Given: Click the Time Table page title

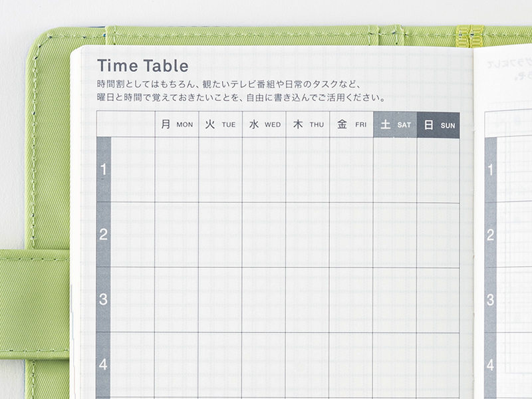Looking at the screenshot, I should (142, 66).
